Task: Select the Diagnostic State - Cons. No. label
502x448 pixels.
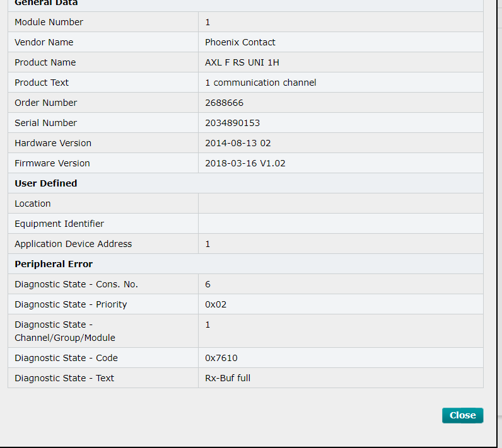Action: 76,284
